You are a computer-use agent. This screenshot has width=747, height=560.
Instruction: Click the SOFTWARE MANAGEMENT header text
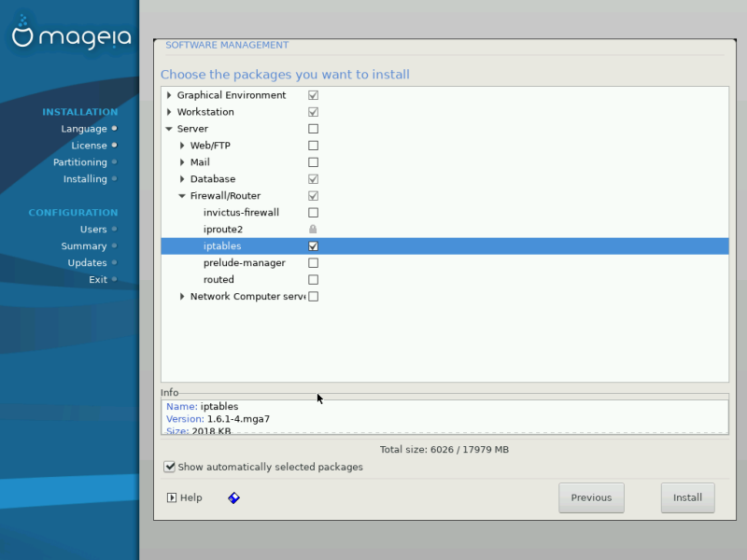click(x=227, y=45)
